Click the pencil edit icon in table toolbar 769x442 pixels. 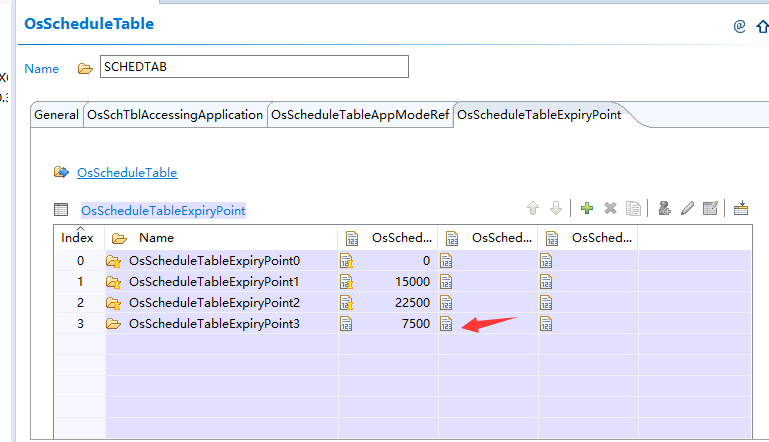pyautogui.click(x=688, y=208)
